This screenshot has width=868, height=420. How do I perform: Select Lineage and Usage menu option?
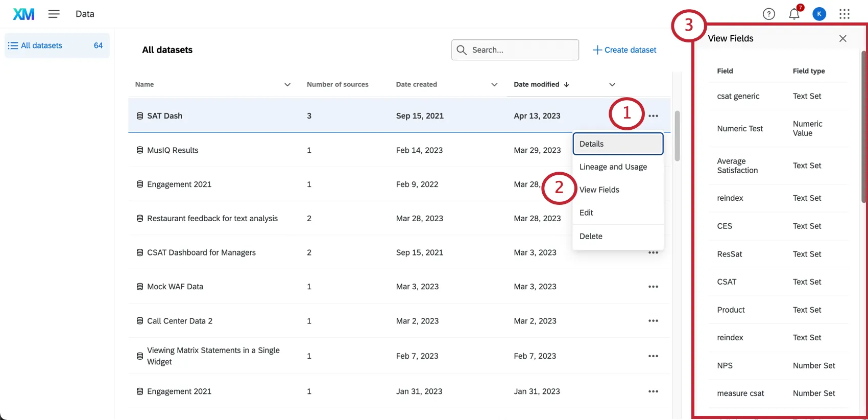coord(613,167)
